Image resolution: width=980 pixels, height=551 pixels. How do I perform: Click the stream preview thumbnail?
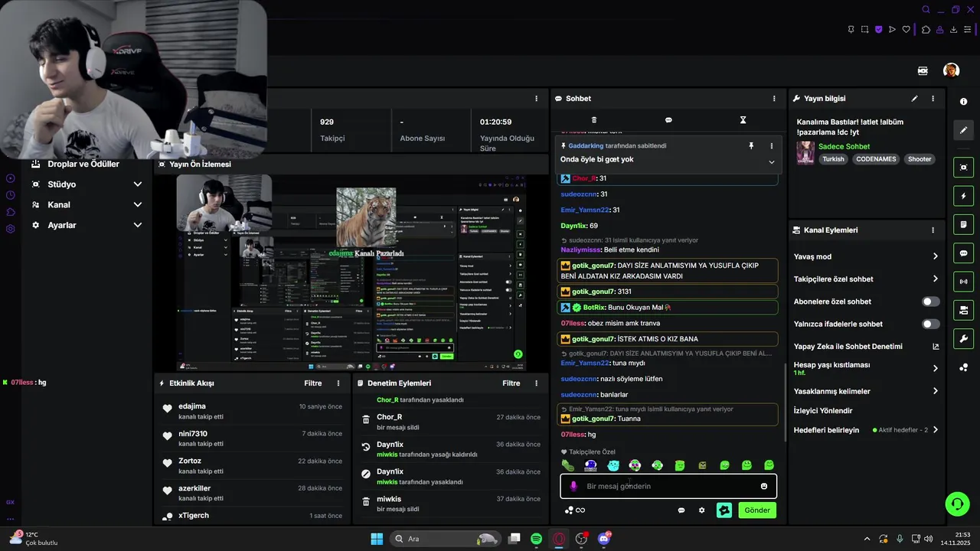point(351,273)
